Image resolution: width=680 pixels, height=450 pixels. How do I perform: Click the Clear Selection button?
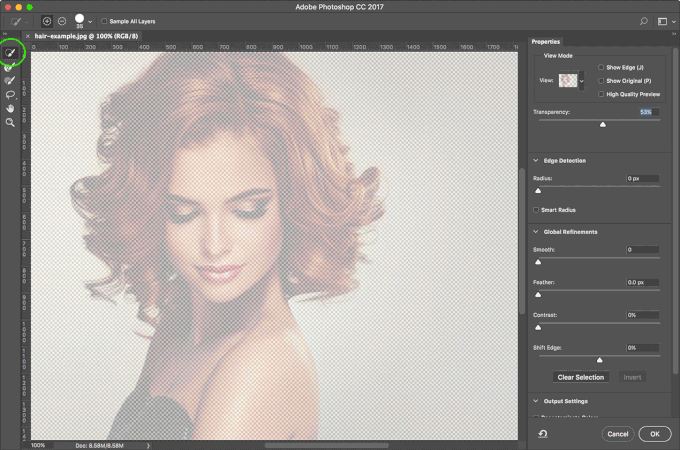pyautogui.click(x=580, y=377)
